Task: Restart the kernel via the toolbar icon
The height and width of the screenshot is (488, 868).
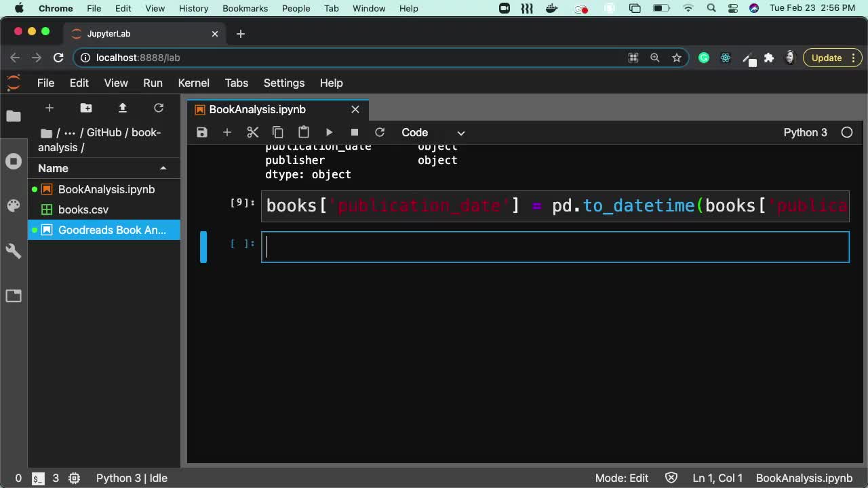Action: click(x=380, y=132)
